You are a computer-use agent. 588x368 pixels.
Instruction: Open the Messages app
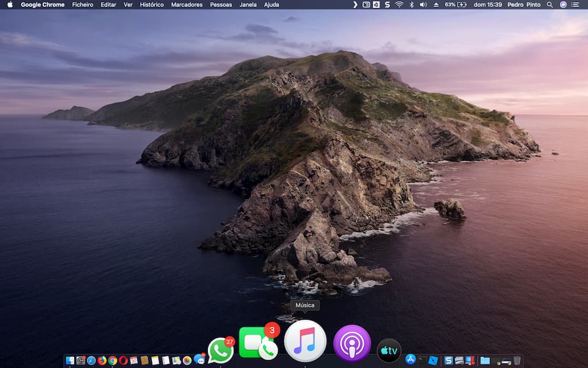(200, 361)
